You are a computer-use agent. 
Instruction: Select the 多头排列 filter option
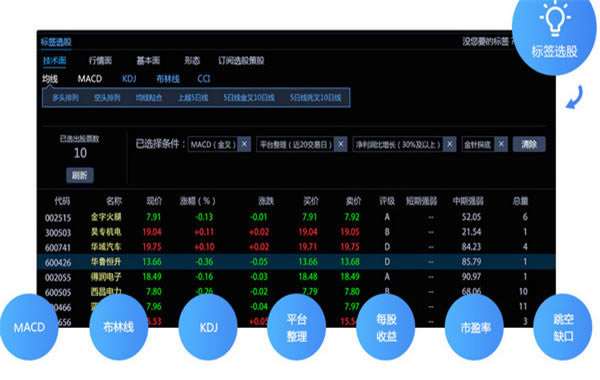pyautogui.click(x=65, y=98)
